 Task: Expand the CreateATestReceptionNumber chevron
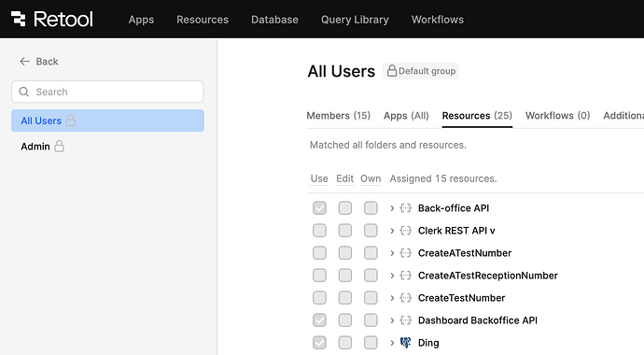coord(392,276)
